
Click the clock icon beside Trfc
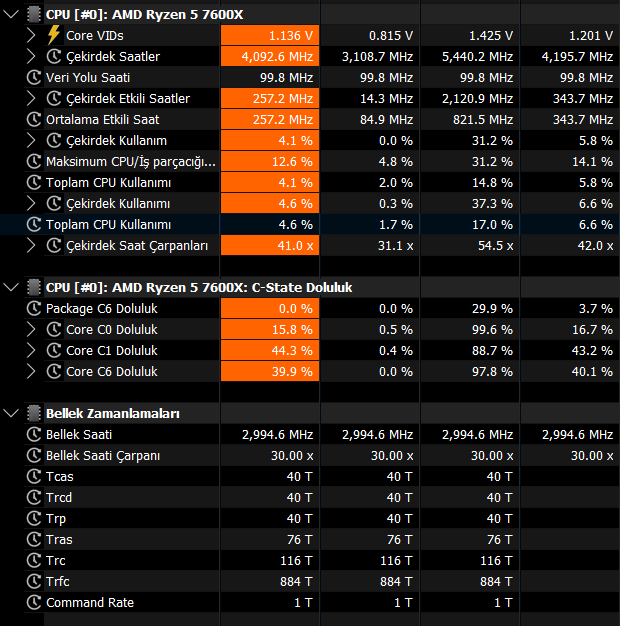pos(34,582)
